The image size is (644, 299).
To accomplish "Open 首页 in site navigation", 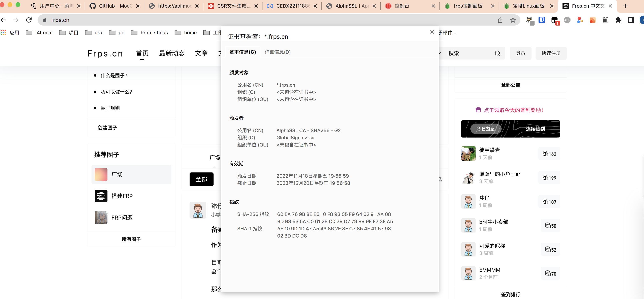I will (142, 53).
